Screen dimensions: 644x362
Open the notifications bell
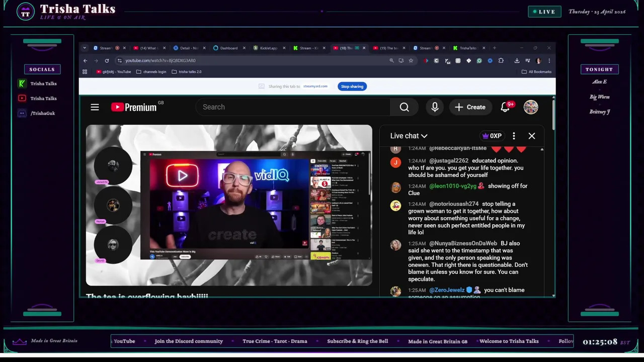click(x=506, y=107)
